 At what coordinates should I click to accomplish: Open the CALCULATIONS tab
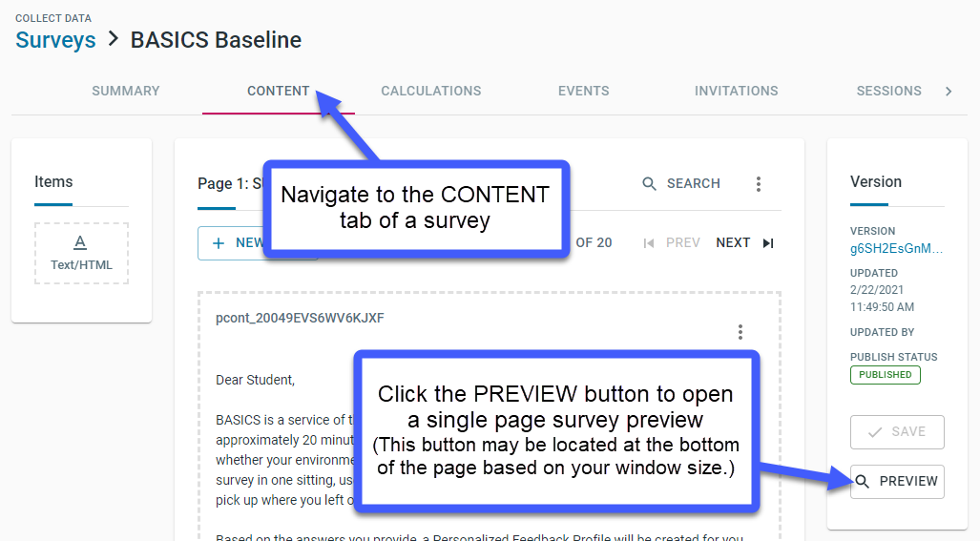[431, 92]
